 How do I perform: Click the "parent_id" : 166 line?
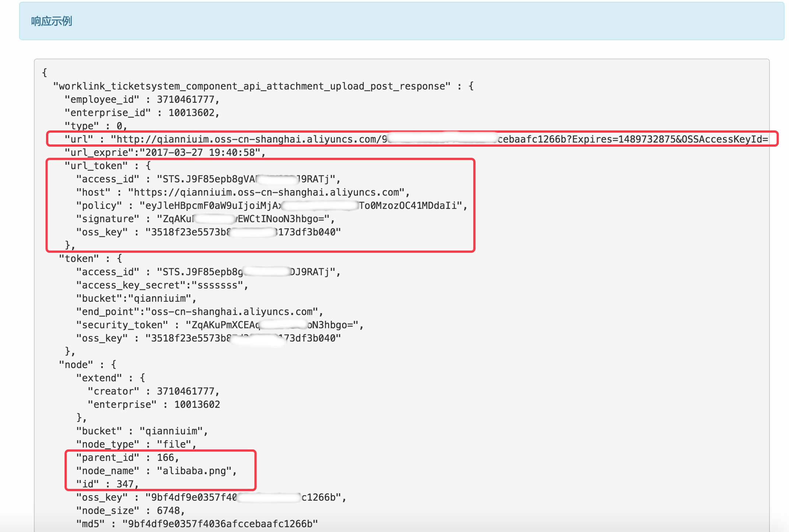coord(127,458)
